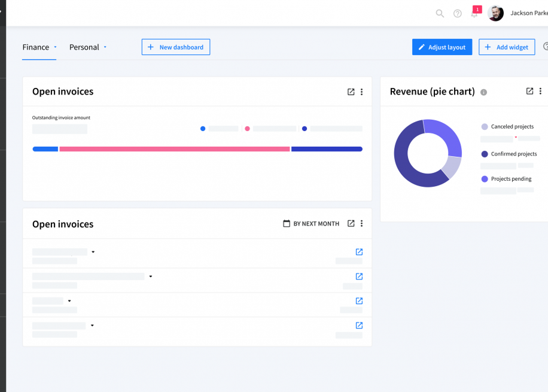Click the Adjust layout button
The height and width of the screenshot is (392, 548).
click(x=442, y=47)
